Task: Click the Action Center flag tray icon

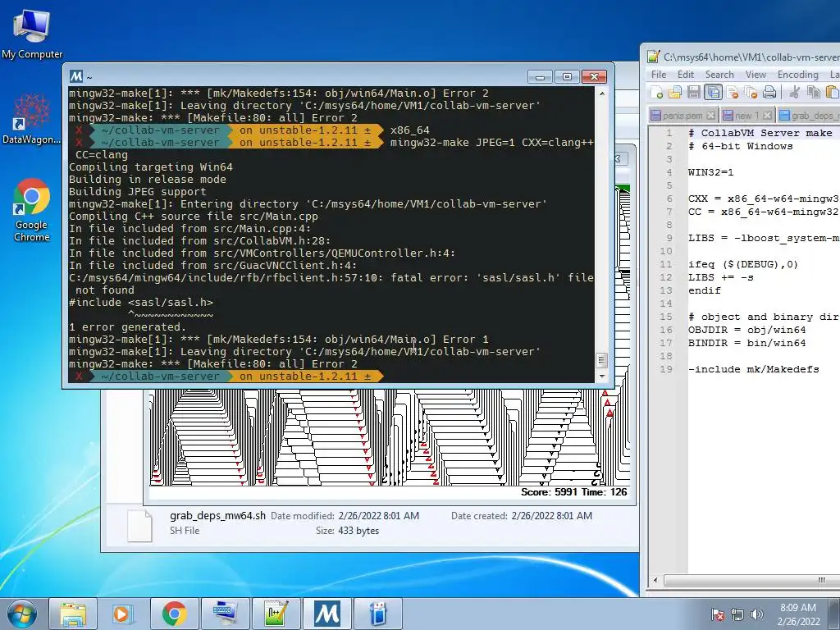Action: click(x=717, y=614)
